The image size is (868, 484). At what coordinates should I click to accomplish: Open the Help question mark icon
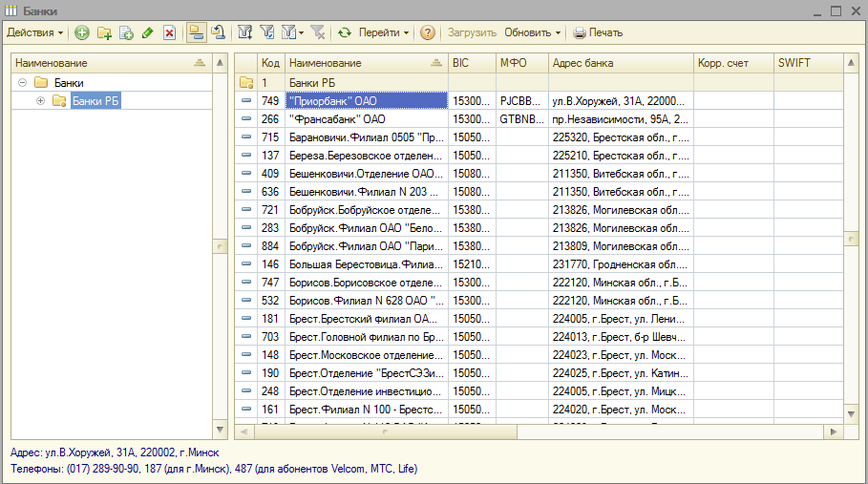[427, 32]
